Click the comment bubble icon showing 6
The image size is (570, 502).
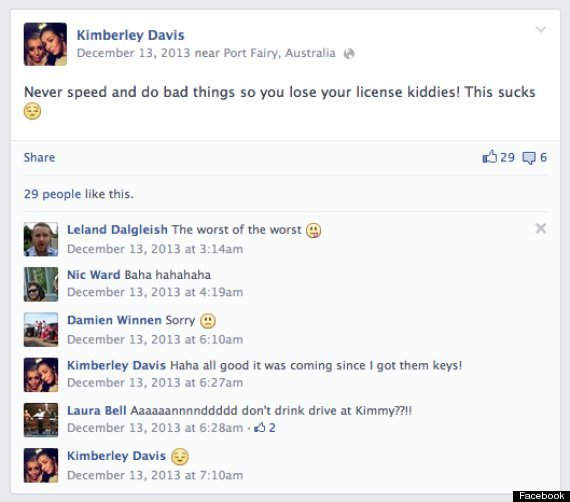(529, 158)
